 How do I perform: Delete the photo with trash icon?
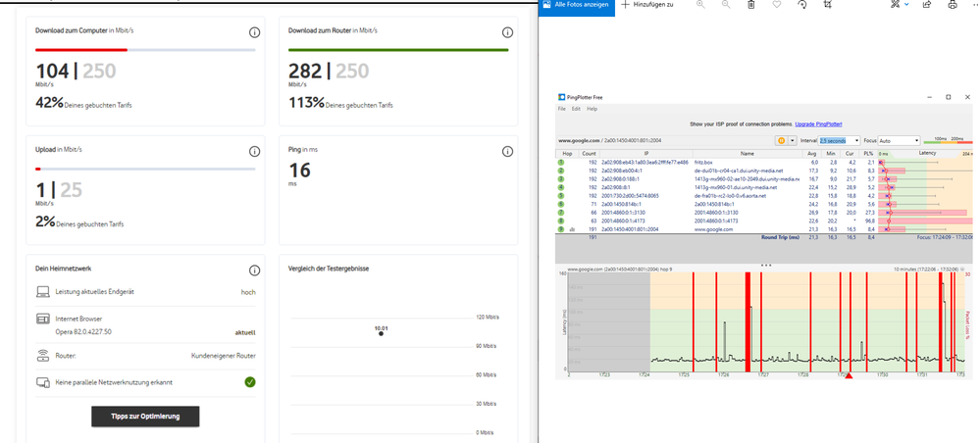pyautogui.click(x=751, y=4)
